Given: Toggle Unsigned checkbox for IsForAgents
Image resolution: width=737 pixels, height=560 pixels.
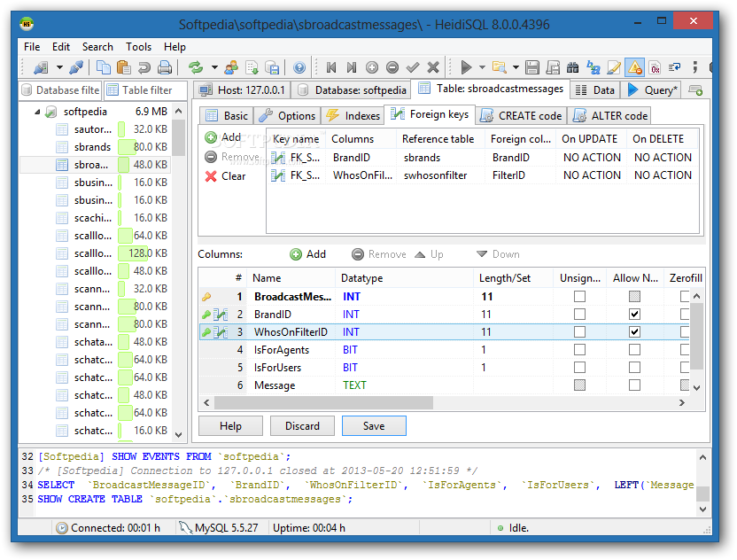Looking at the screenshot, I should tap(579, 350).
